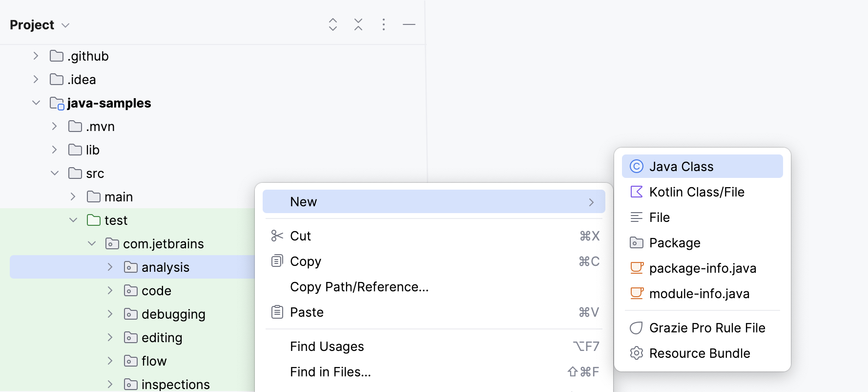Select module-info.java in New submenu
Image resolution: width=868 pixels, height=392 pixels.
point(699,294)
